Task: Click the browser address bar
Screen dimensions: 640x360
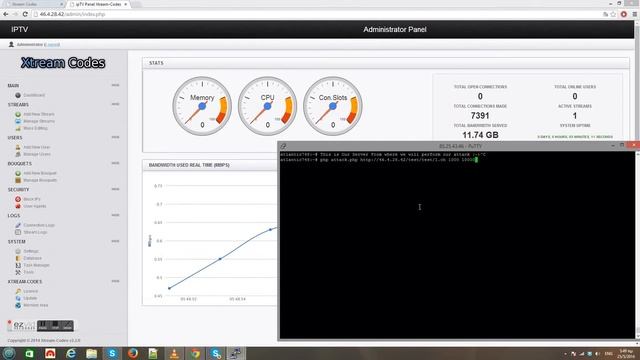Action: point(318,14)
